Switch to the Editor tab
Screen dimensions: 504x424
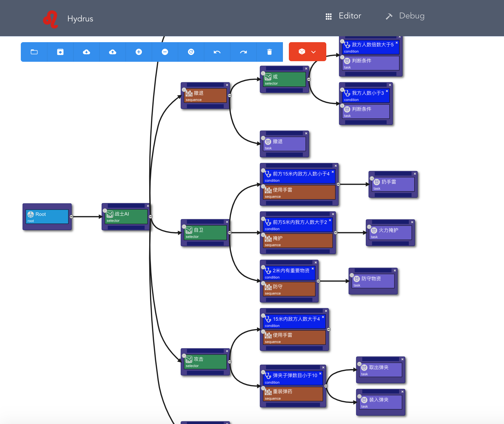pos(344,16)
